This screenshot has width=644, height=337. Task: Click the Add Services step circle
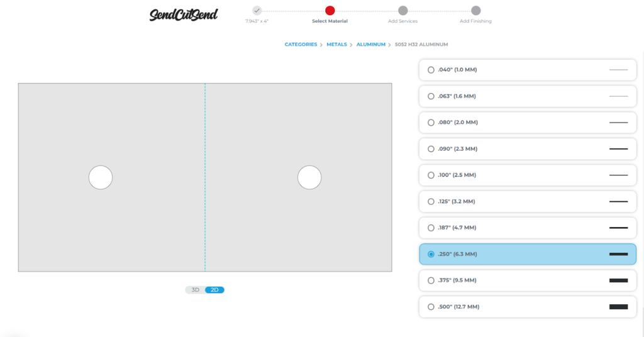(402, 10)
